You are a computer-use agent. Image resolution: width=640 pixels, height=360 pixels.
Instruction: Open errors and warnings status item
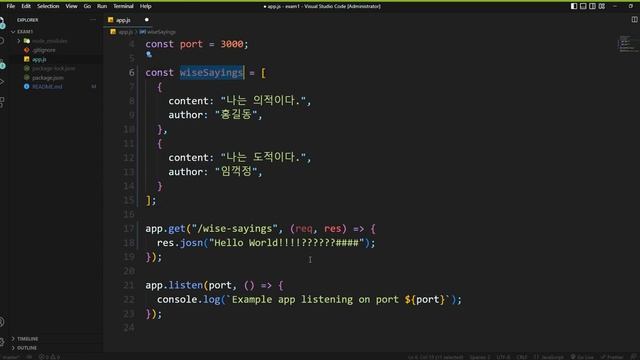click(49, 357)
